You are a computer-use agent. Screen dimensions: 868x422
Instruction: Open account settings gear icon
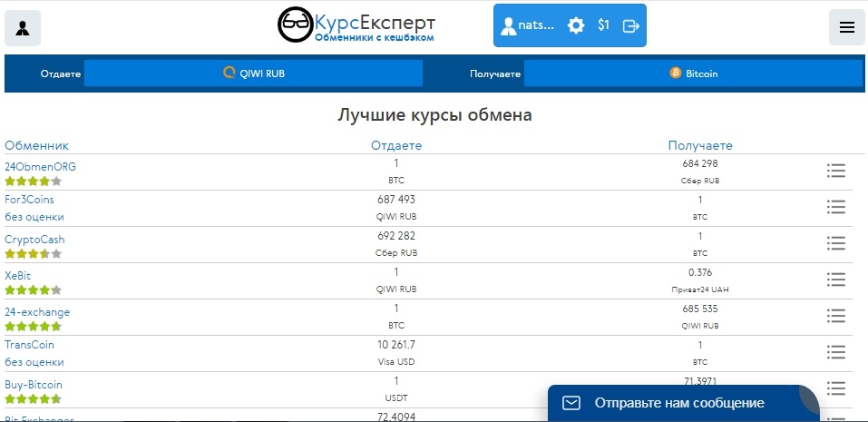coord(576,25)
